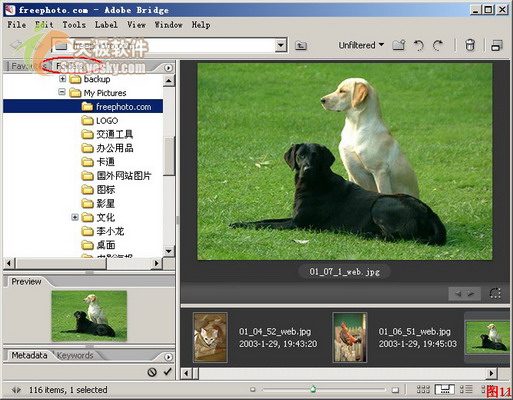Toggle show/hide panels arrows in status bar

[16, 389]
